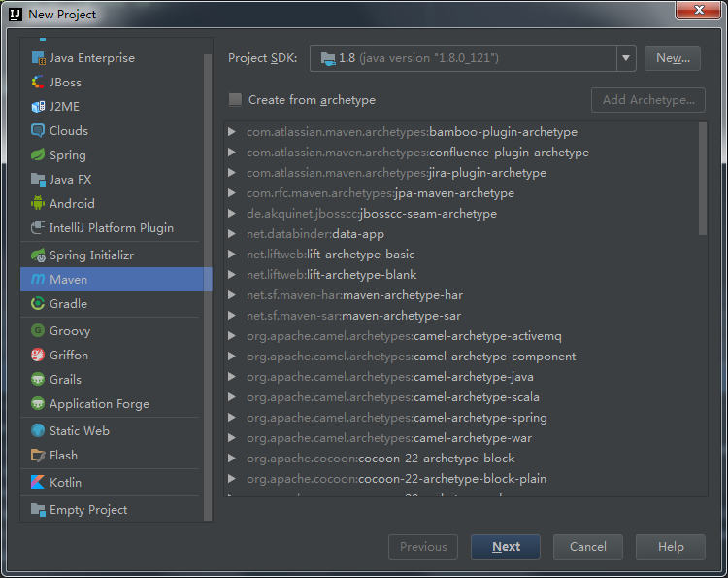The height and width of the screenshot is (578, 728).
Task: Select camel-archetype-java row text
Action: pos(390,377)
